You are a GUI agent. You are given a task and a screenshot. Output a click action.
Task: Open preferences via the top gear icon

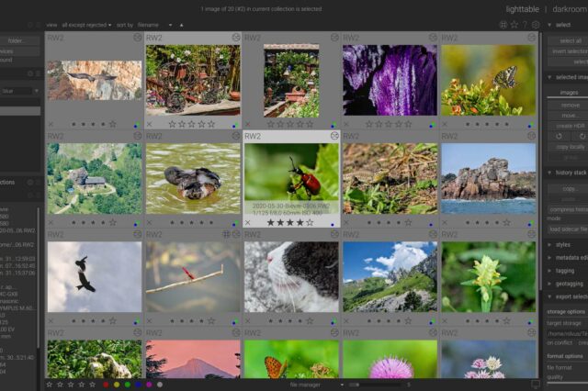click(536, 25)
